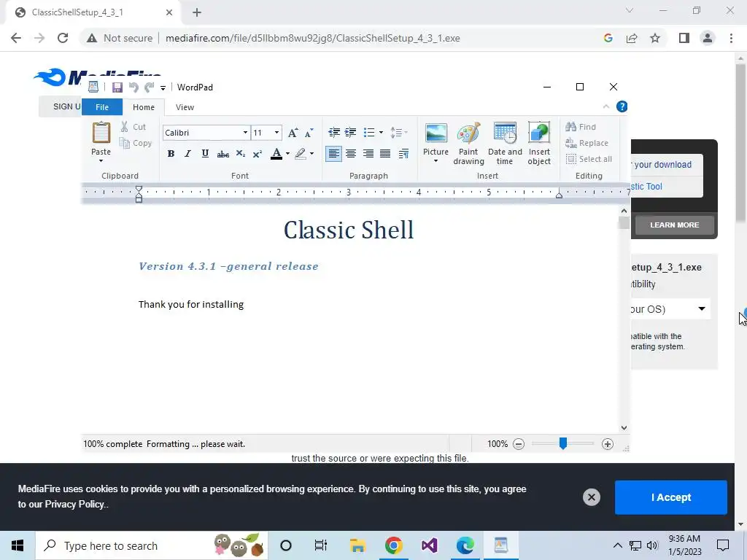The image size is (747, 560).
Task: Open Customize Quick Access Toolbar dropdown
Action: (163, 87)
